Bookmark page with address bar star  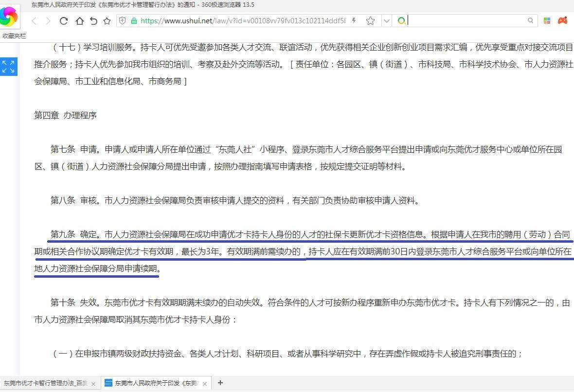370,20
